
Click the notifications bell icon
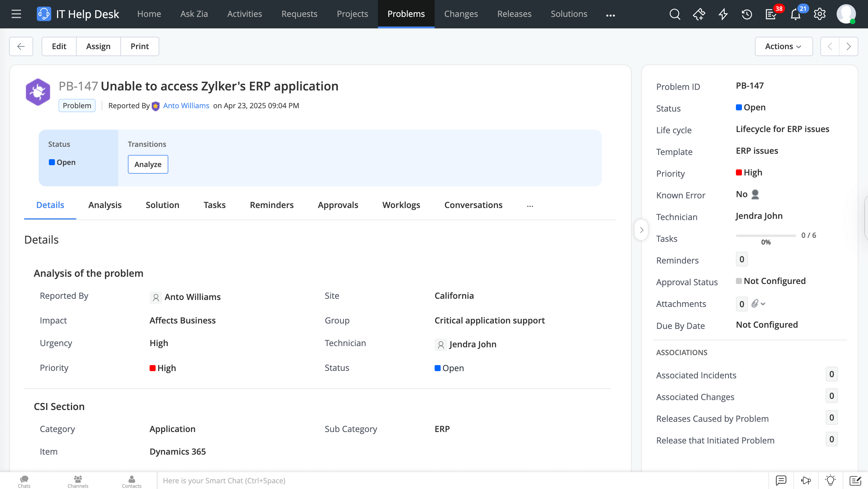coord(795,14)
